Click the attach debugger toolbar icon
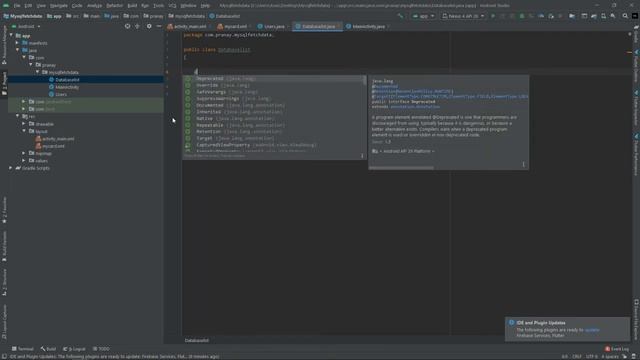 click(551, 16)
